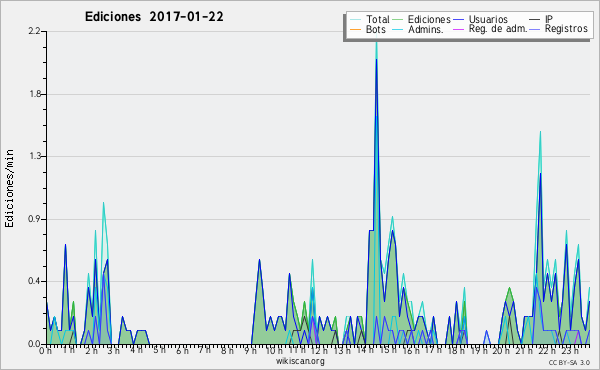This screenshot has width=600, height=370.
Task: Click the y-axis value 1.8
Action: (x=34, y=94)
